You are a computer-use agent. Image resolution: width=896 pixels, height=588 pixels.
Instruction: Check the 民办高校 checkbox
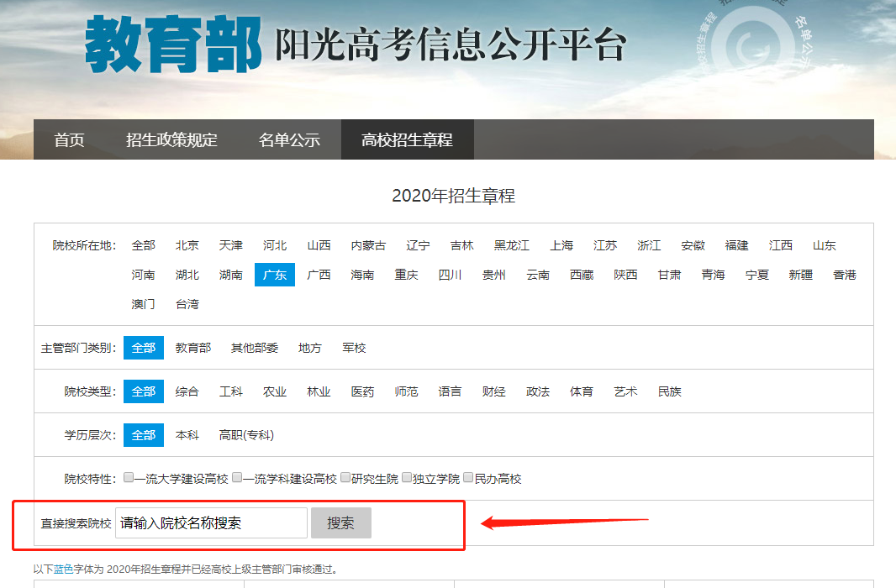click(468, 477)
